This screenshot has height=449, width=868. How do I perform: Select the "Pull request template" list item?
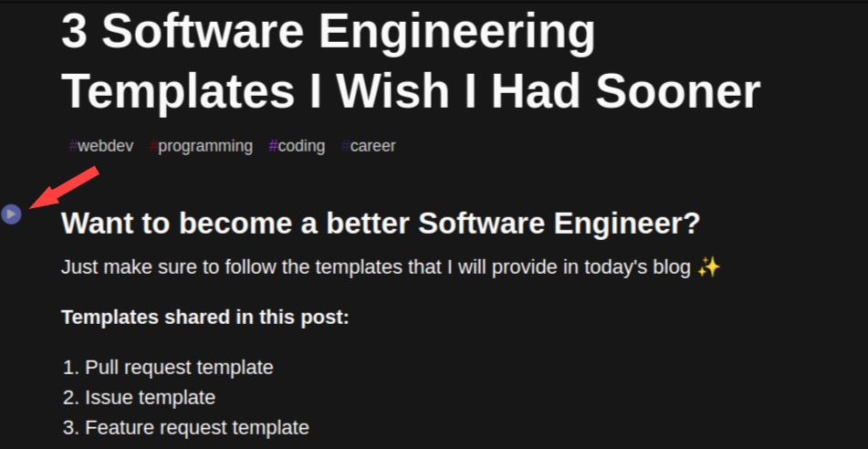pos(179,368)
